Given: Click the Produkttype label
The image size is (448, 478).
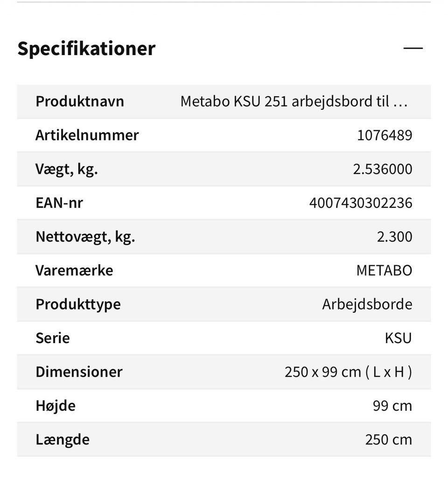Looking at the screenshot, I should (78, 304).
